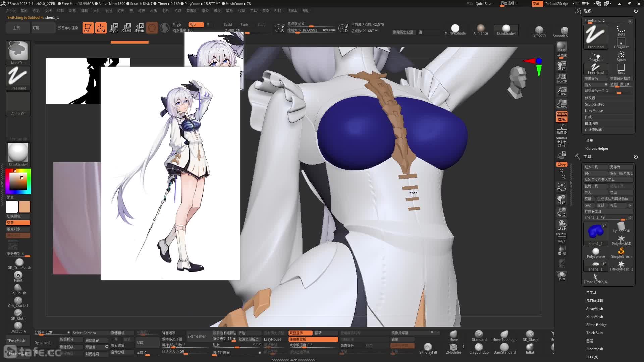644x362 pixels.
Task: Toggle Zsub sculpt mode
Action: pyautogui.click(x=244, y=25)
